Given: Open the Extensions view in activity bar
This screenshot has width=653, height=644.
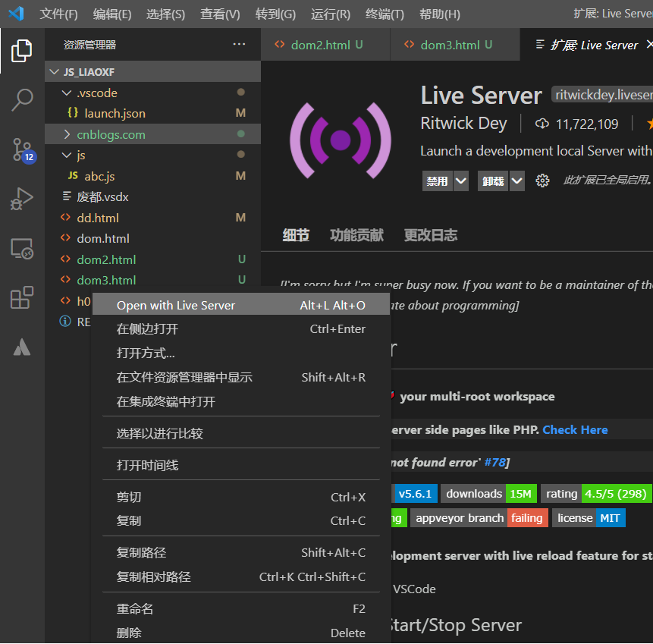Looking at the screenshot, I should [x=22, y=297].
